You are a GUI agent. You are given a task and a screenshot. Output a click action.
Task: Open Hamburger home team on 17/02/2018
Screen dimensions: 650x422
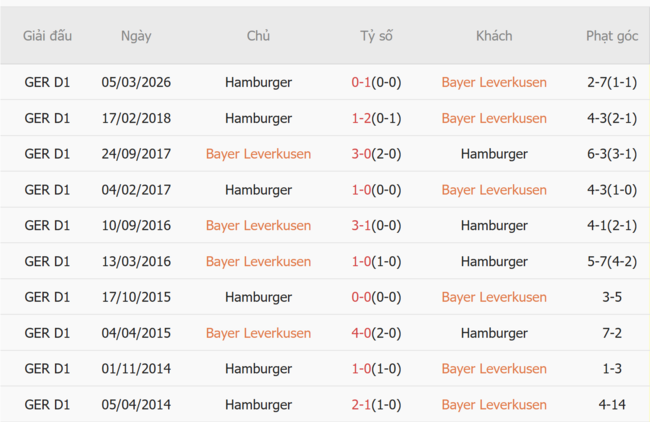258,118
